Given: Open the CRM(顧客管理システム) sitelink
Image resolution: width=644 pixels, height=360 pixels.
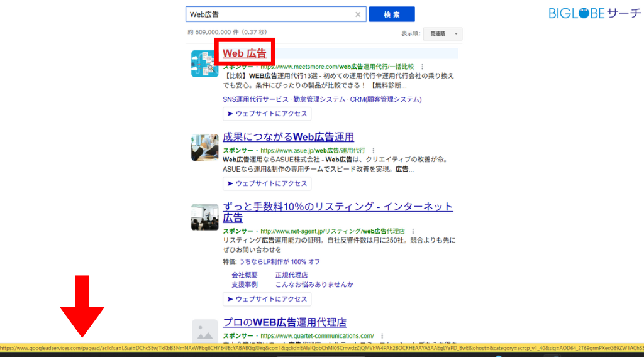Looking at the screenshot, I should [x=386, y=99].
